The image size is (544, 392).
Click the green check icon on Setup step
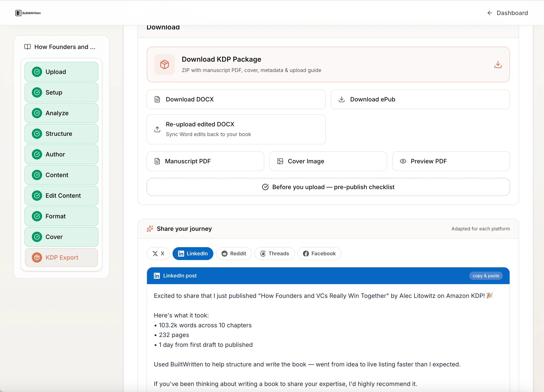point(37,92)
